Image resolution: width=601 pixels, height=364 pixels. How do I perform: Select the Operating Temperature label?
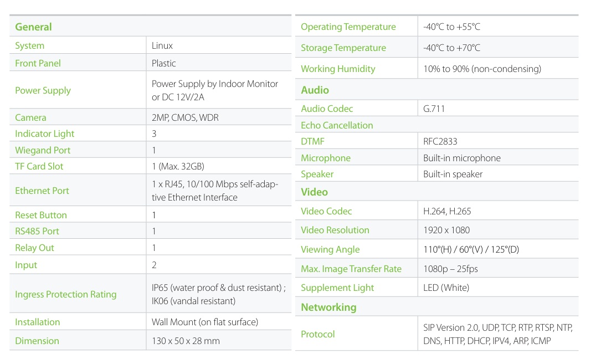[x=348, y=27]
